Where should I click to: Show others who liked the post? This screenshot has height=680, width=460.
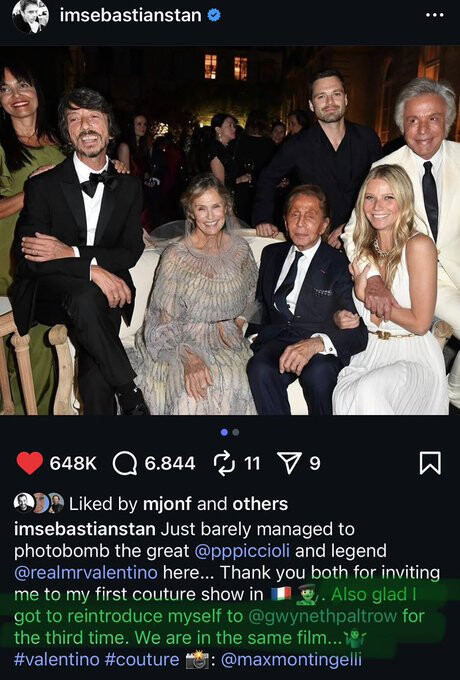click(260, 504)
